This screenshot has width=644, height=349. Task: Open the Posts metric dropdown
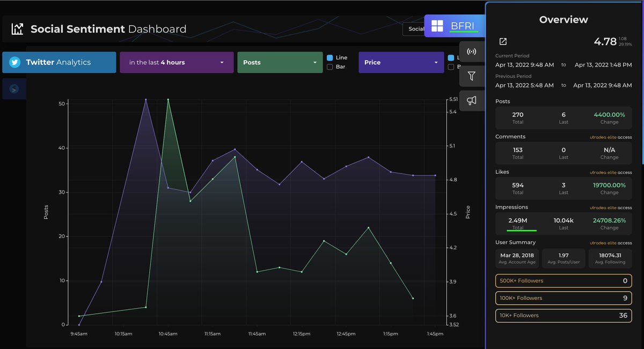tap(280, 62)
